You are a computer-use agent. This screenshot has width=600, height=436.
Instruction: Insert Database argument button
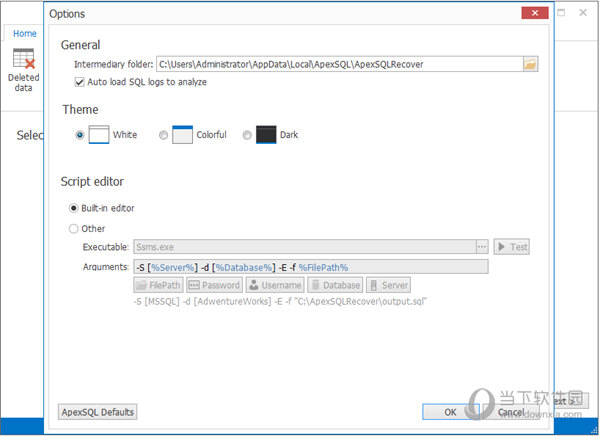click(335, 285)
